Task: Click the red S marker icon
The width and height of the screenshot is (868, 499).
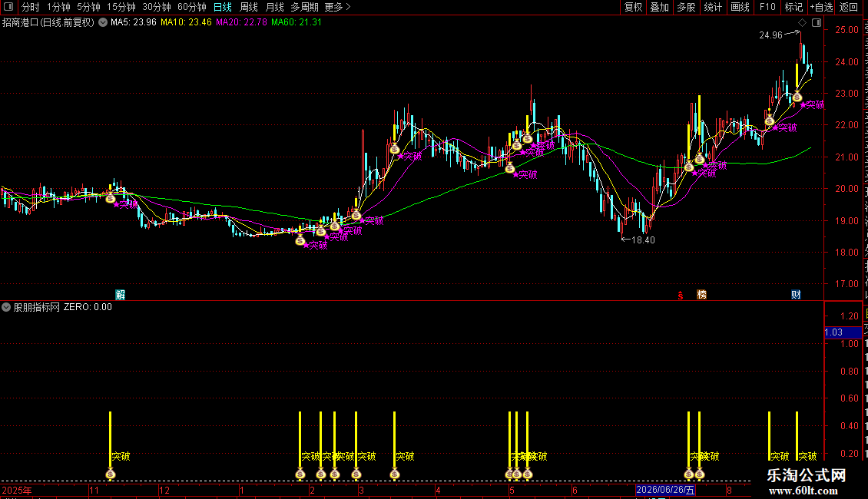Action: point(681,296)
